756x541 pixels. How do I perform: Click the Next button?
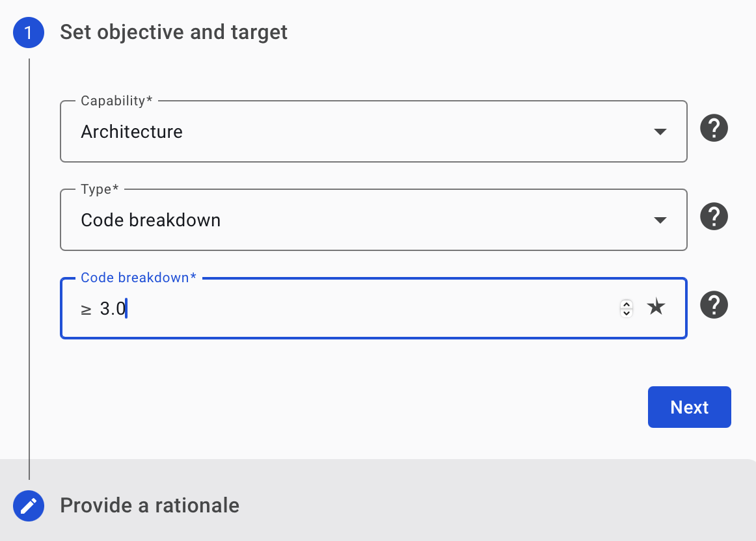tap(690, 407)
